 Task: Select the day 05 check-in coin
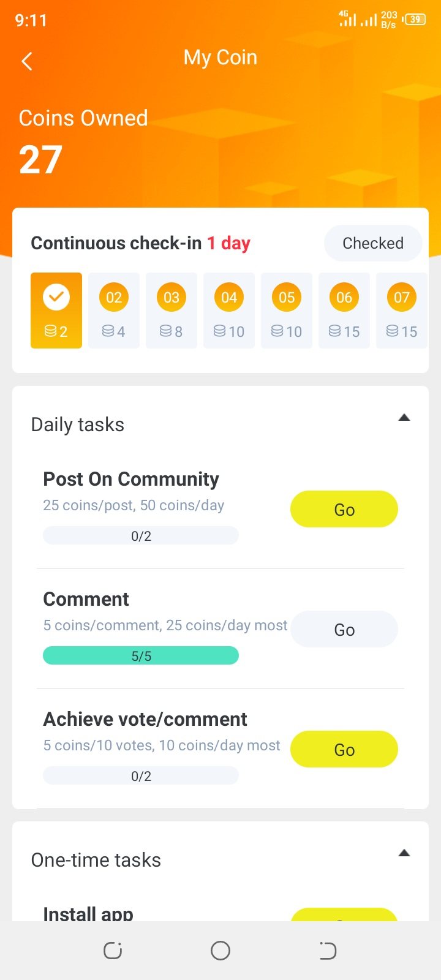click(x=287, y=298)
